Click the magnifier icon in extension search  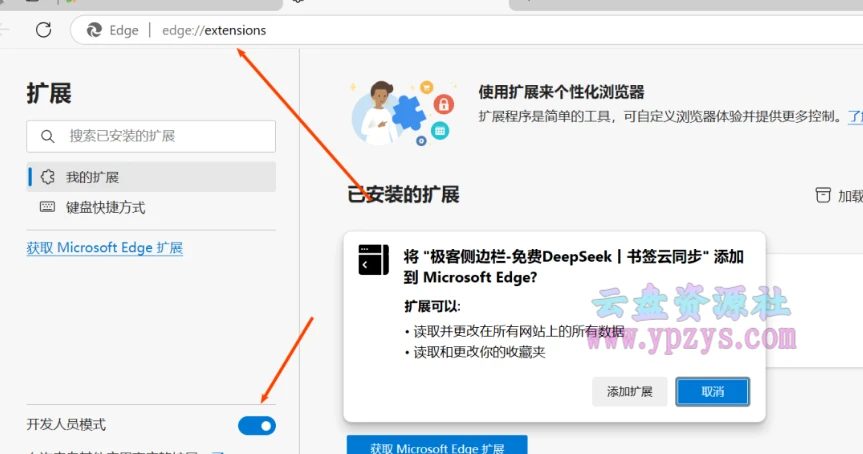point(47,136)
